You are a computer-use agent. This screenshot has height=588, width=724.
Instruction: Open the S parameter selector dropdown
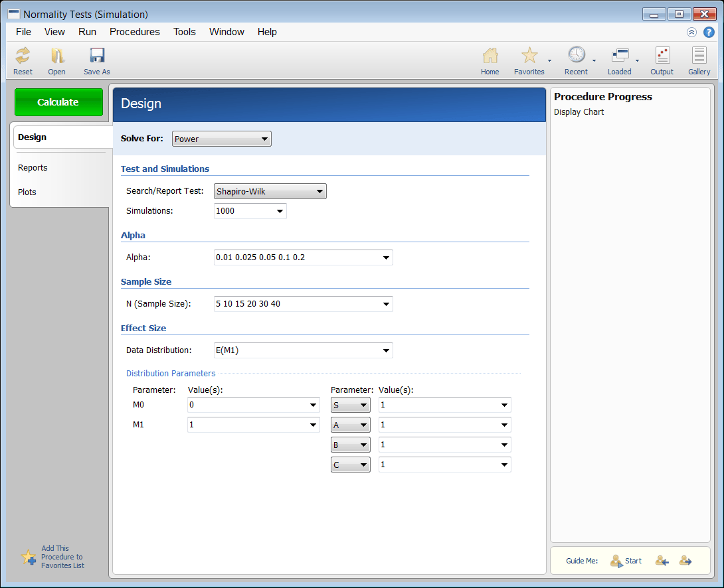(x=351, y=405)
